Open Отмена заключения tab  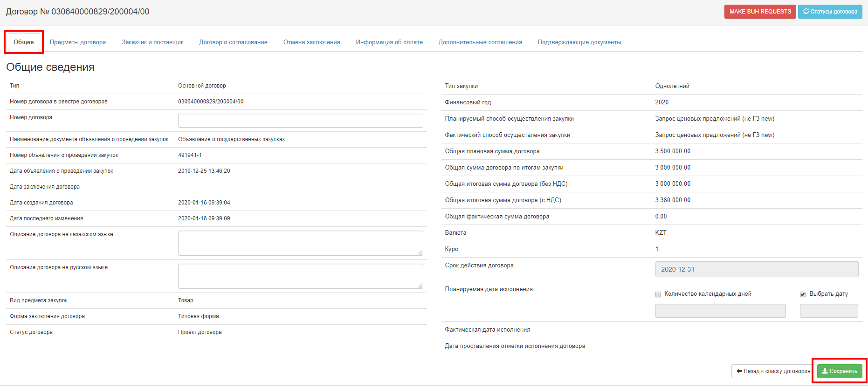pyautogui.click(x=311, y=42)
